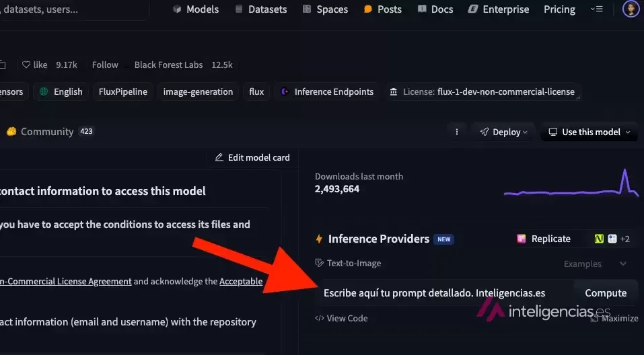
Task: Maximize the inference widget
Action: pyautogui.click(x=614, y=319)
